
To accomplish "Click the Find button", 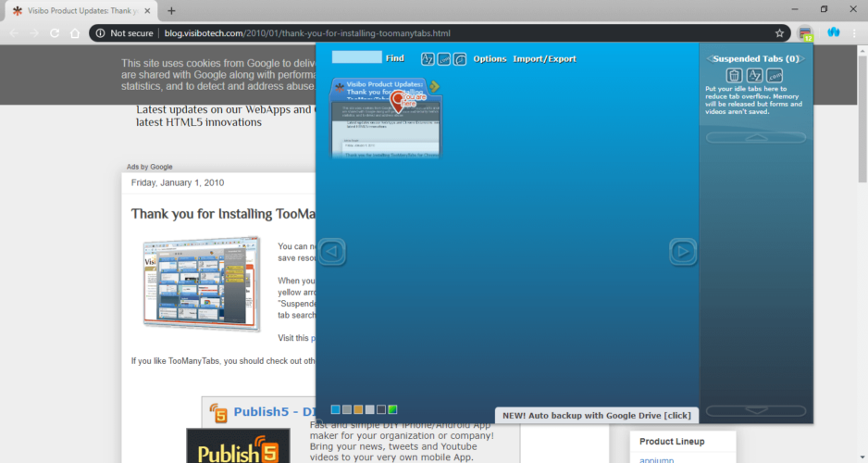I will point(395,58).
